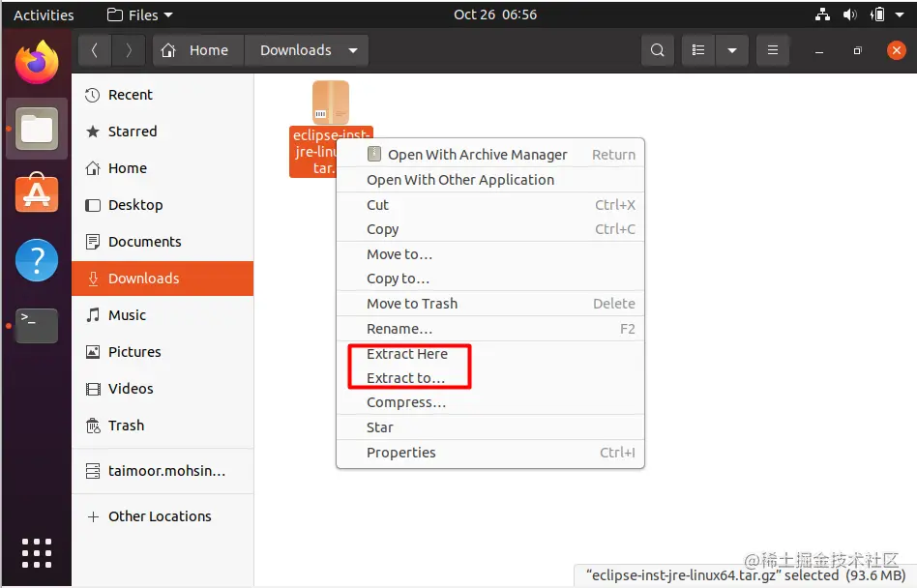Click the volume icon in top bar
This screenshot has width=917, height=588.
849,15
